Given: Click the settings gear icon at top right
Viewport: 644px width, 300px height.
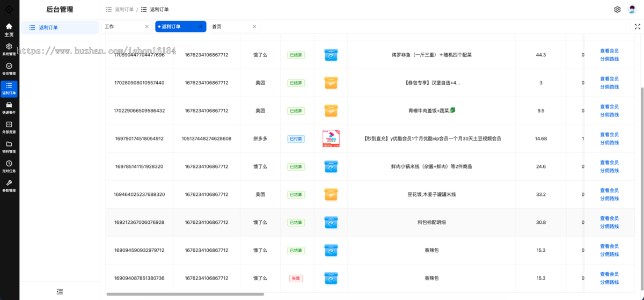Looking at the screenshot, I should [x=617, y=10].
